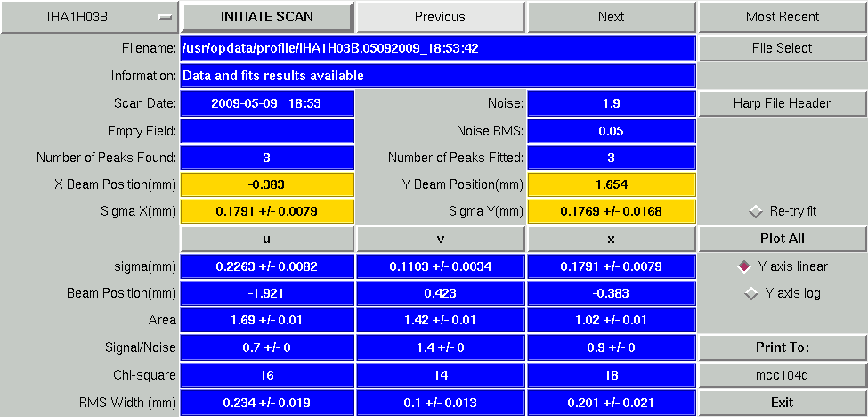The width and height of the screenshot is (868, 417).
Task: Click x column beam position -0.383
Action: pos(611,293)
